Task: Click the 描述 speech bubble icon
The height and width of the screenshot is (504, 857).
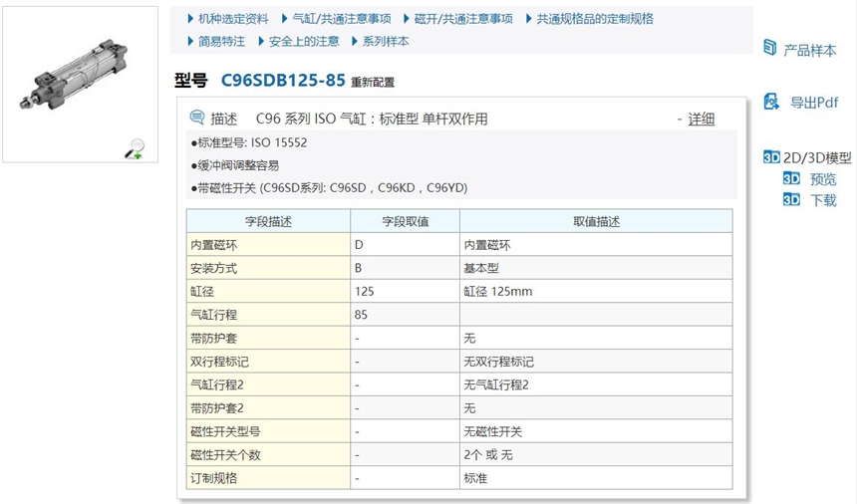Action: click(196, 118)
